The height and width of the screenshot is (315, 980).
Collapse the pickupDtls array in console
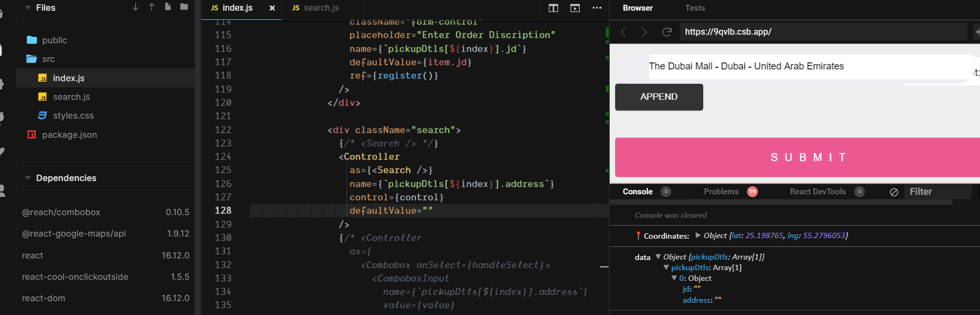pos(666,267)
